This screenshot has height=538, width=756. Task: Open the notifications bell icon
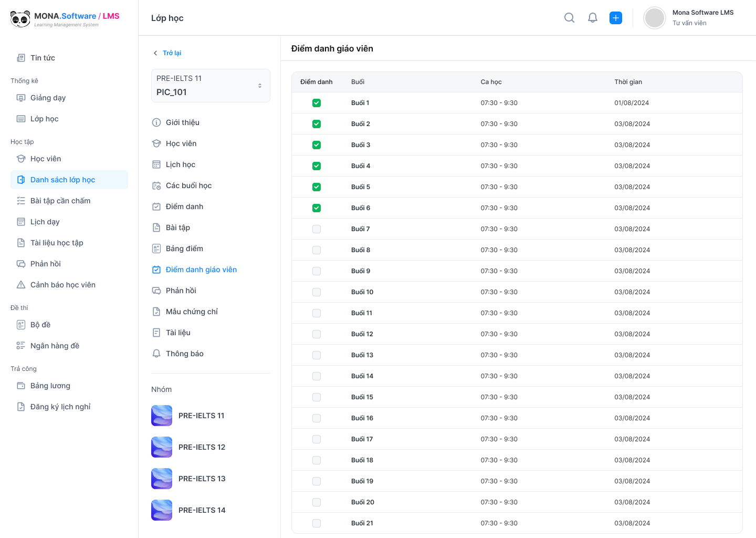pos(593,18)
